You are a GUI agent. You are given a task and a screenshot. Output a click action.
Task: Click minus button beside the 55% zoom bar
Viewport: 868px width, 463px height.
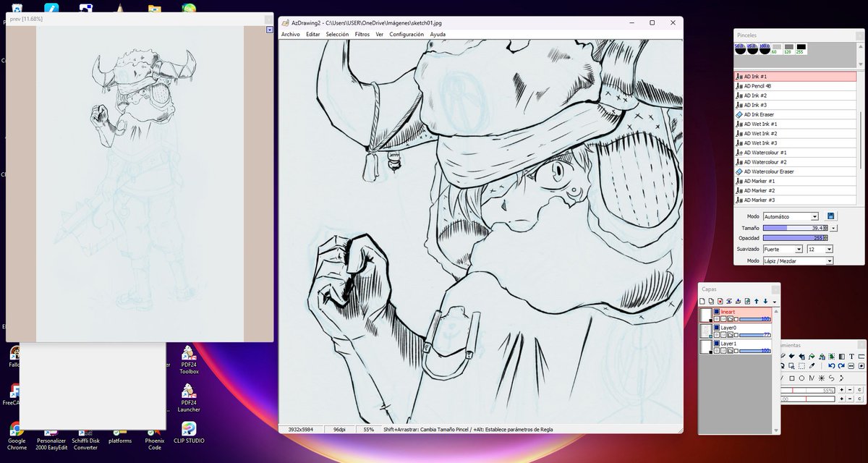(x=850, y=390)
